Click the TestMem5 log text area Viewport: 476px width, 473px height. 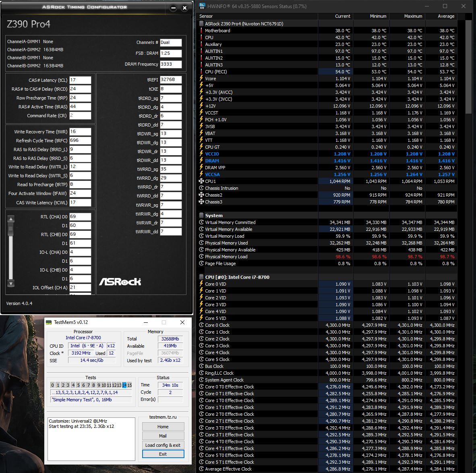91,439
